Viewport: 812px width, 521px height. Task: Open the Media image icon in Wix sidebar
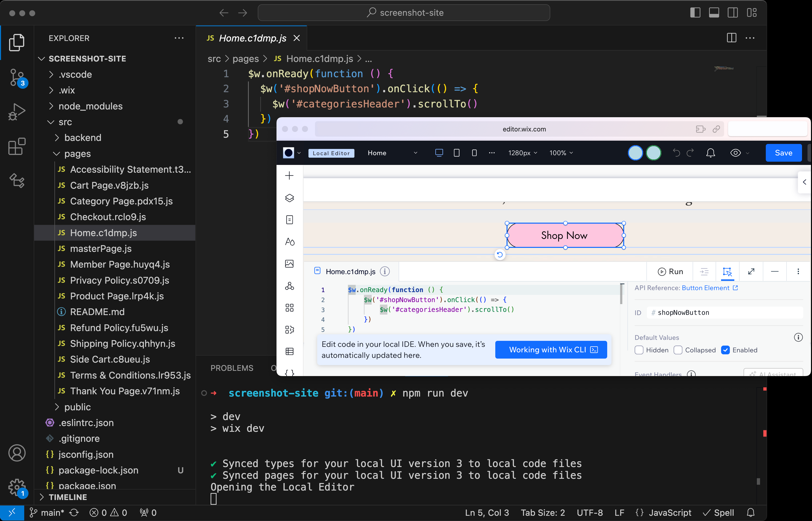click(x=289, y=264)
